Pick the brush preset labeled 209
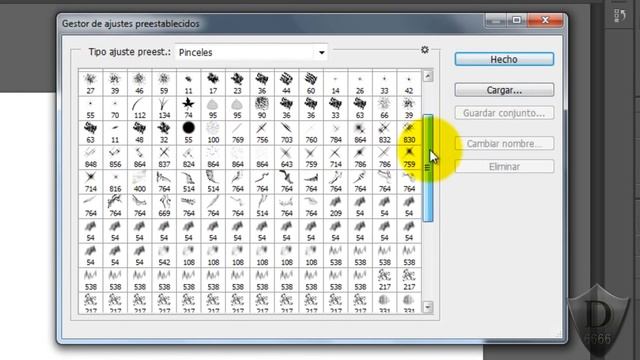640x360 pixels. click(x=336, y=206)
